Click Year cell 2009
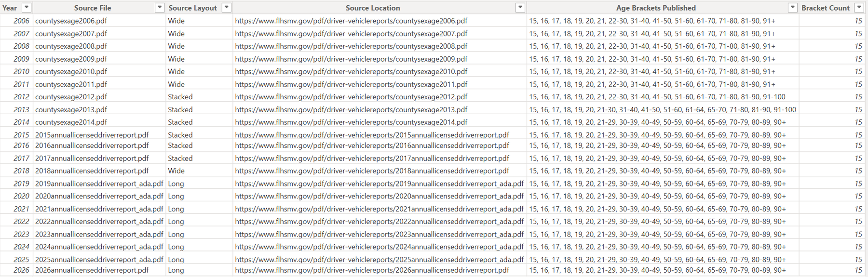 pyautogui.click(x=21, y=59)
